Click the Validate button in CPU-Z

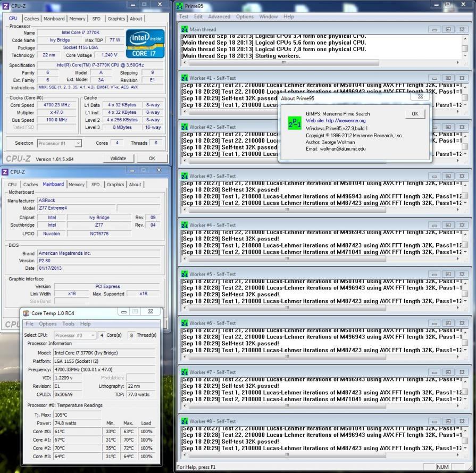(118, 158)
